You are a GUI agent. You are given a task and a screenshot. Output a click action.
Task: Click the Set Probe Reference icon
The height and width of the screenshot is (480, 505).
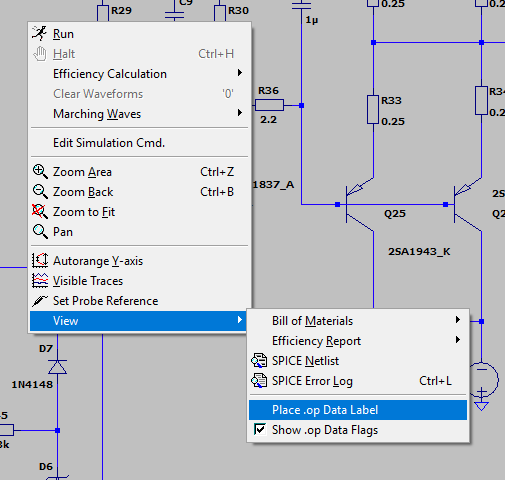click(40, 300)
